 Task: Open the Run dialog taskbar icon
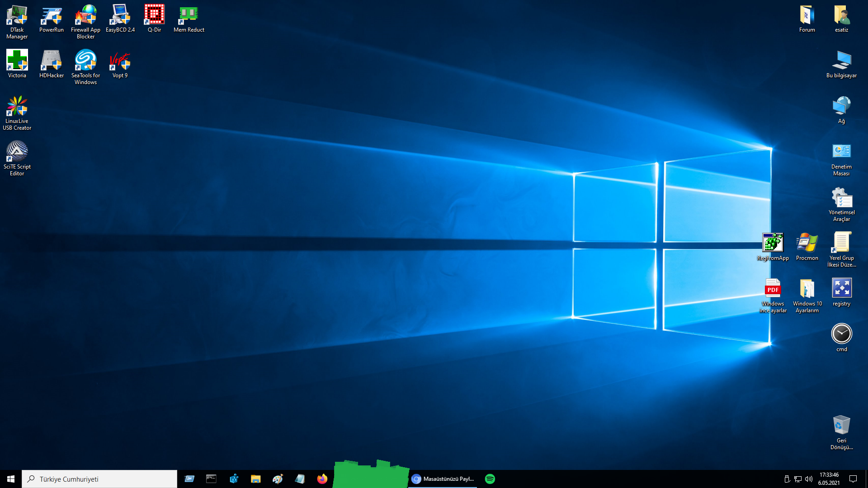[x=189, y=479]
